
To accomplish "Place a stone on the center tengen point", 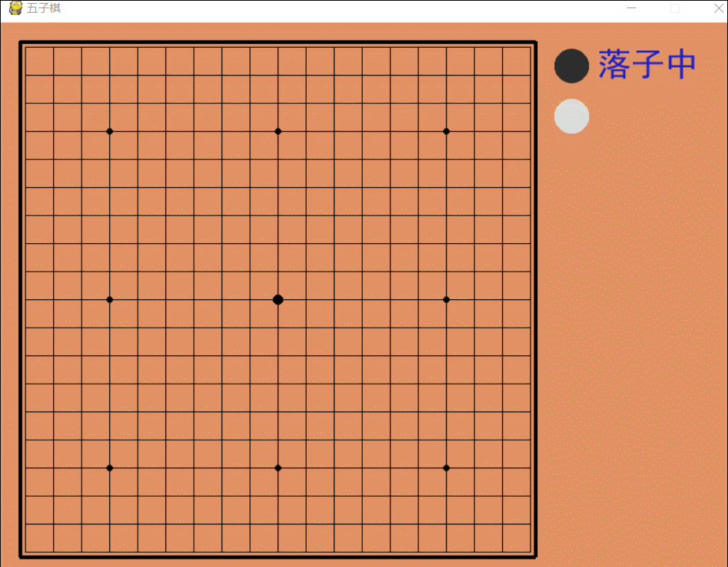I will tap(278, 299).
